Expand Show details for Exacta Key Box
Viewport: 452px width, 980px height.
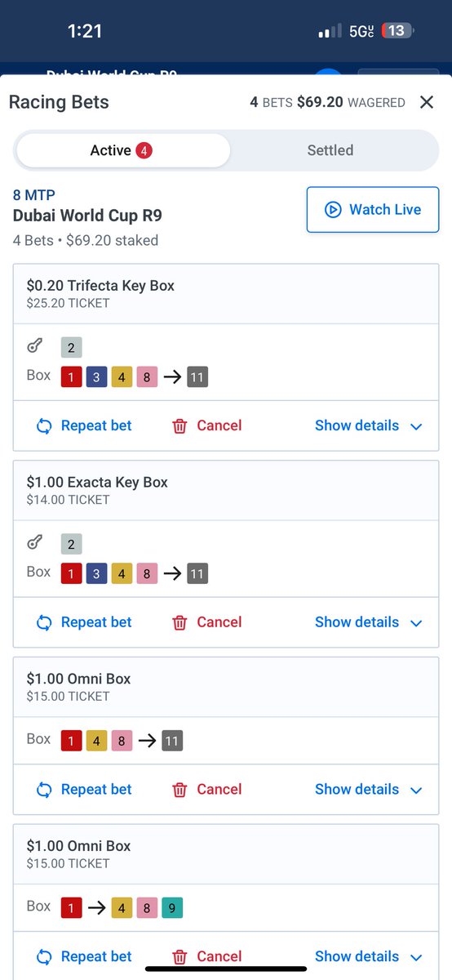click(x=369, y=622)
